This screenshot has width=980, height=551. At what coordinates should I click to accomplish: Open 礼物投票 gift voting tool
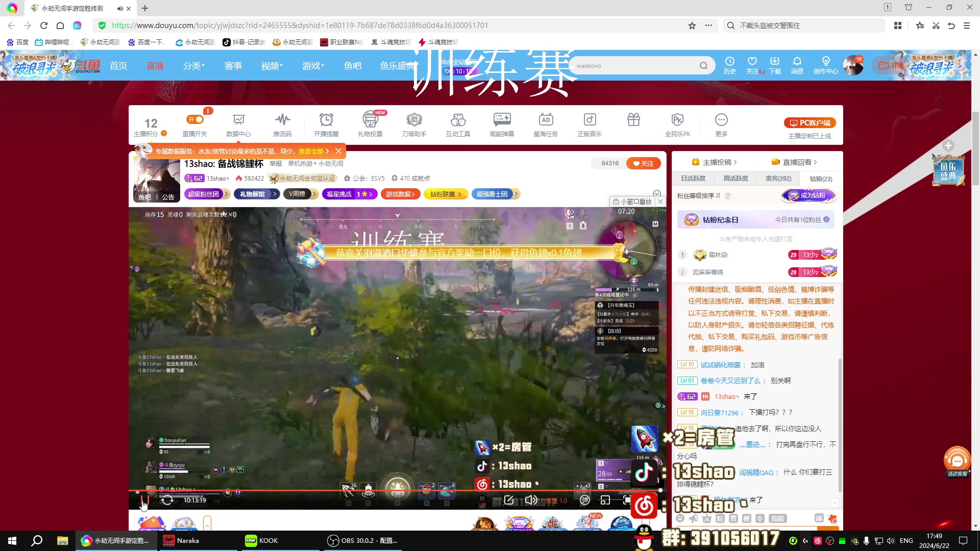(x=370, y=125)
